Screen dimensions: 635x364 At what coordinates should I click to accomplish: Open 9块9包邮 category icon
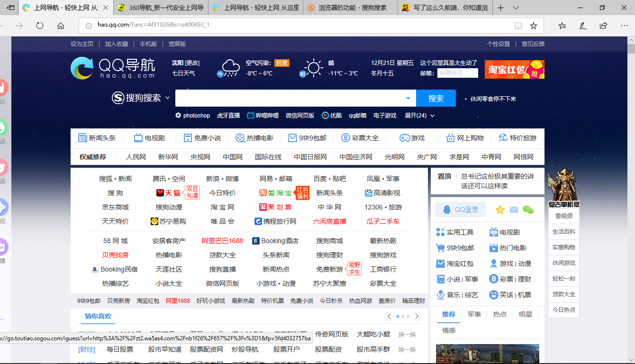(292, 138)
